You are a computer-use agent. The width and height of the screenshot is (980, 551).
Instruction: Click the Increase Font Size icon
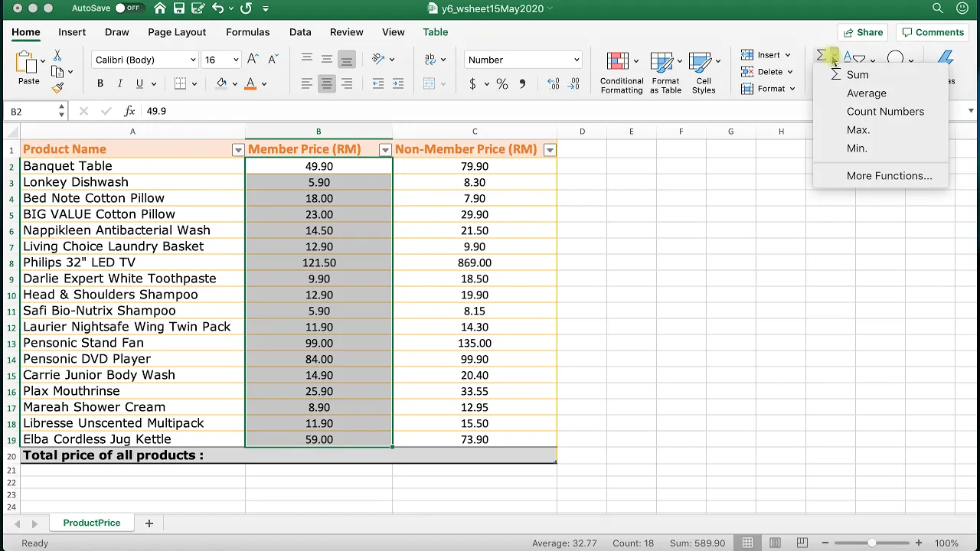tap(253, 59)
